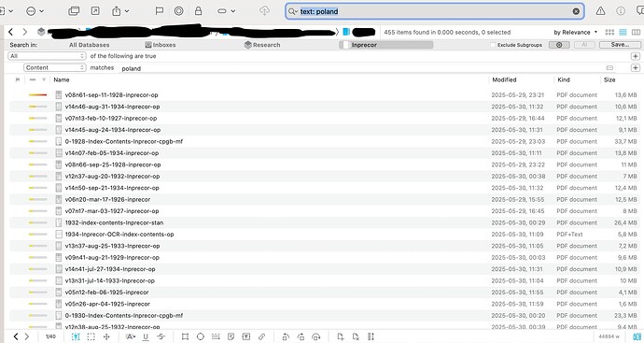Click the new window (stacked windows) icon
The width and height of the screenshot is (644, 343).
pyautogui.click(x=74, y=11)
